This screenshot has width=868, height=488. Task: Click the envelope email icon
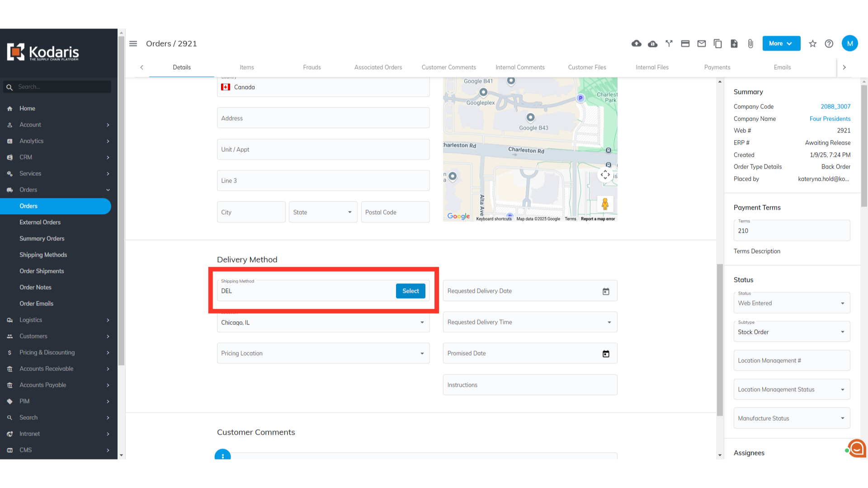click(x=702, y=43)
